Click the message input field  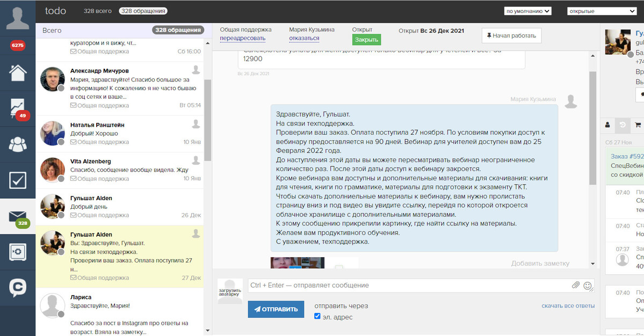pos(408,286)
